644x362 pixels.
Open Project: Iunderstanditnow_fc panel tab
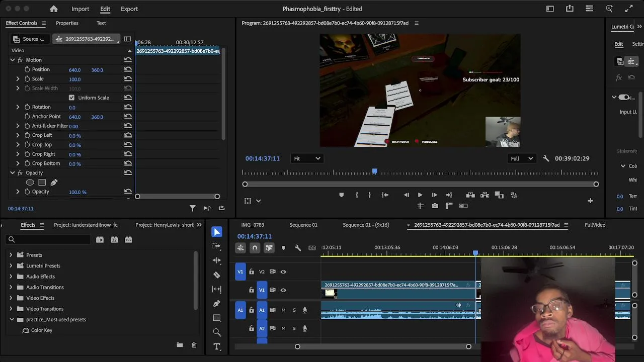click(86, 225)
